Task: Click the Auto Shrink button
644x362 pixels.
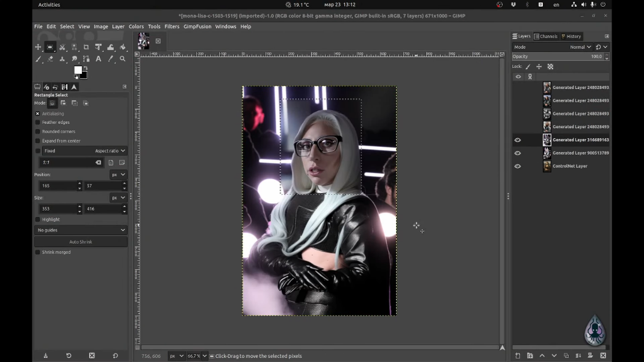Action: tap(81, 242)
